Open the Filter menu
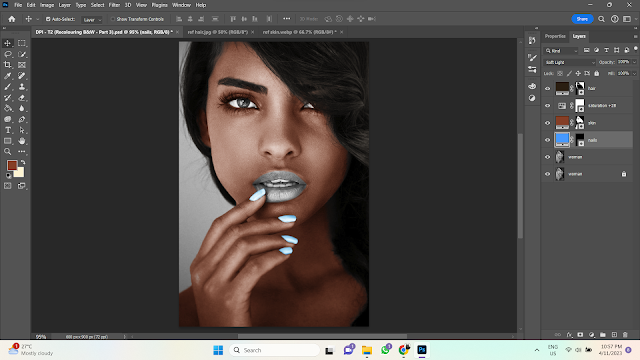This screenshot has height=360, width=640. [114, 5]
